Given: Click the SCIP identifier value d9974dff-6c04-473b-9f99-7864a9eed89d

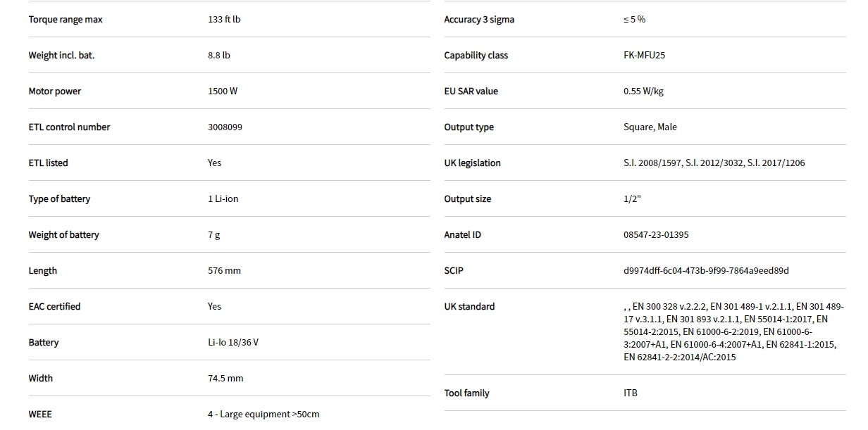Looking at the screenshot, I should [706, 271].
